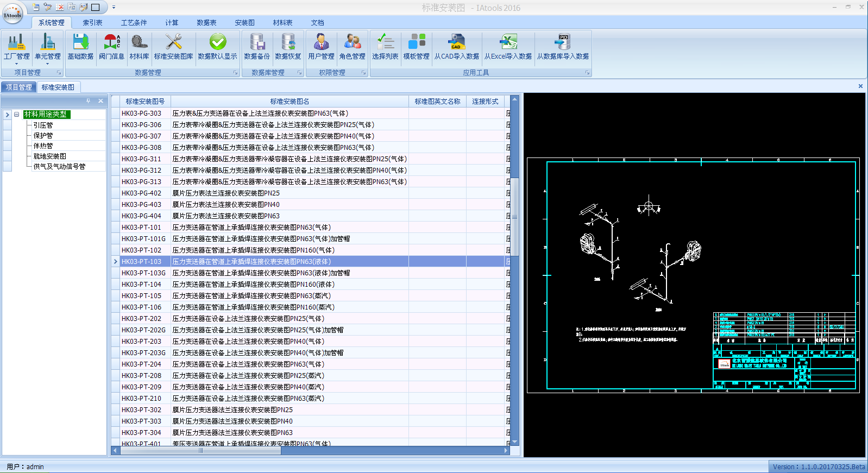Screen dimensions: 868x473
Task: Open 角色管理 role management
Action: 352,47
